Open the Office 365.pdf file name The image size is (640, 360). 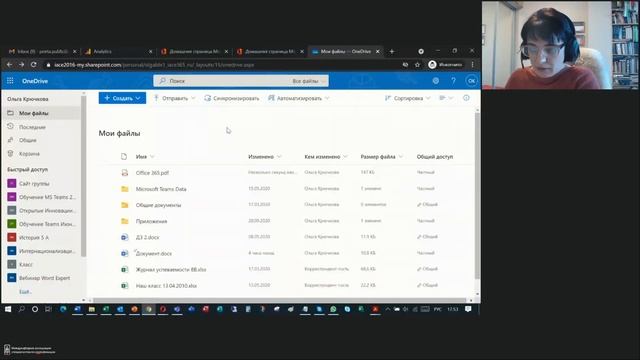pos(152,173)
